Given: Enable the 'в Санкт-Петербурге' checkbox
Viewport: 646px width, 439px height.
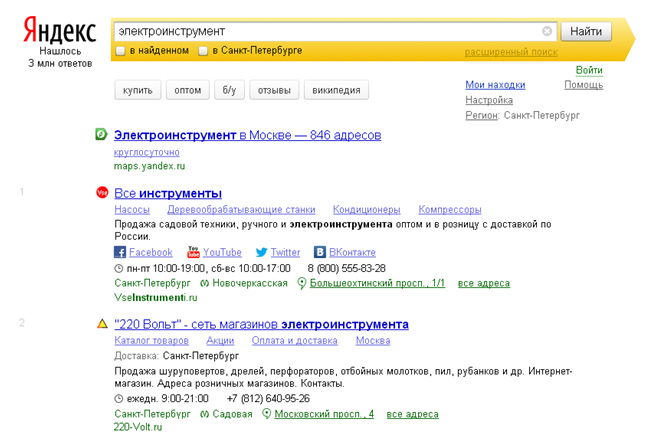Looking at the screenshot, I should [x=203, y=50].
